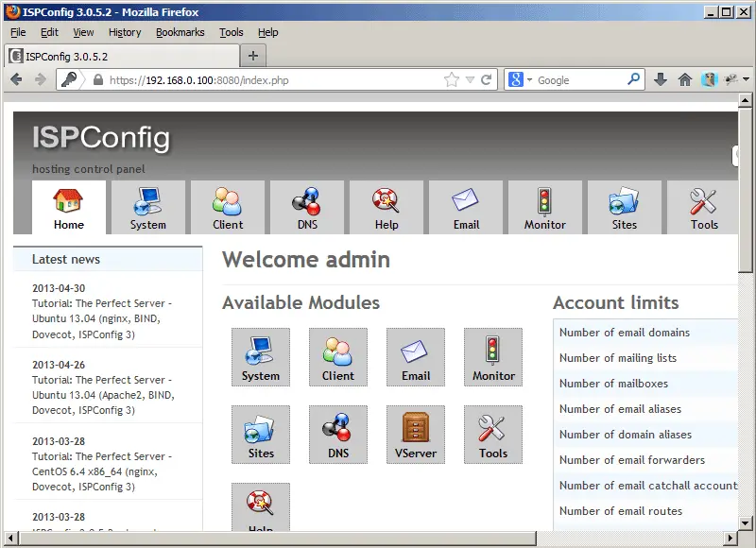Open the Email tab in top navigation
Viewport: 756px width, 548px height.
pos(466,208)
